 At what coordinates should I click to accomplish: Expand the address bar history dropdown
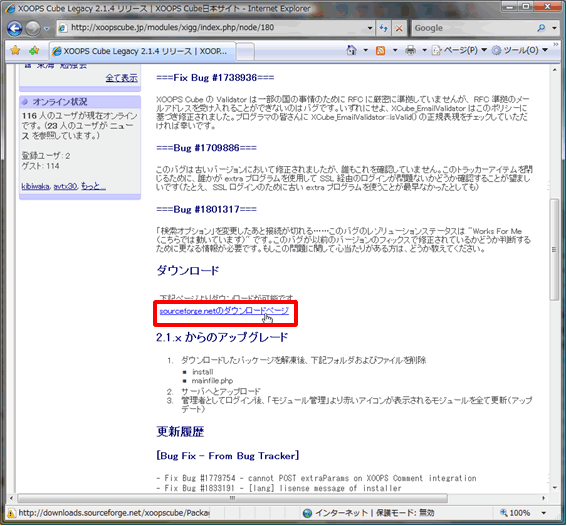[370, 28]
